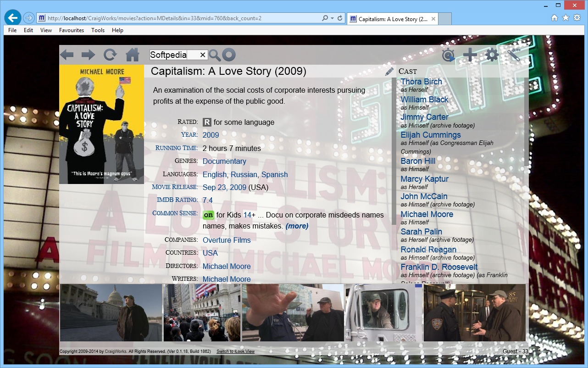Click the plus add icon

tap(470, 55)
